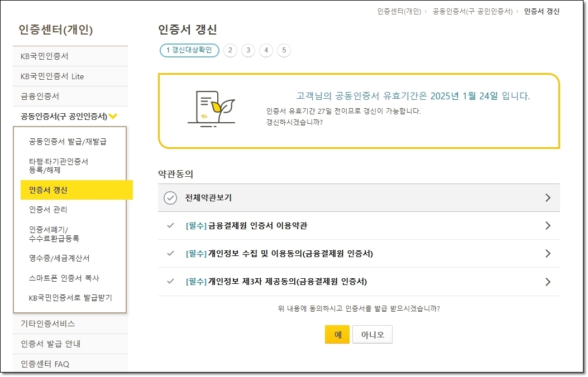588x377 pixels.
Task: Select 타행·타기관인증서 등록/해제 submenu item
Action: coord(59,166)
